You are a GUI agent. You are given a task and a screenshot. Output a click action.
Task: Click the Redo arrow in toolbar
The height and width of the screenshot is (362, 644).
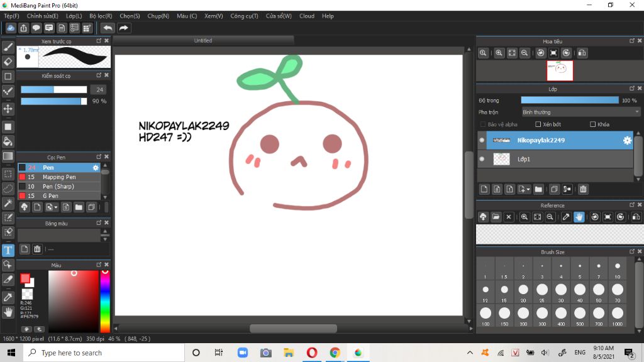point(123,28)
